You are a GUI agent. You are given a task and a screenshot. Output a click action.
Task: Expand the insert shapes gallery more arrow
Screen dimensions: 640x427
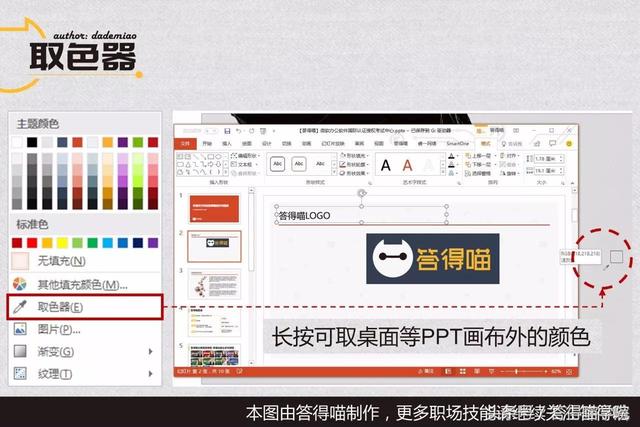(226, 173)
